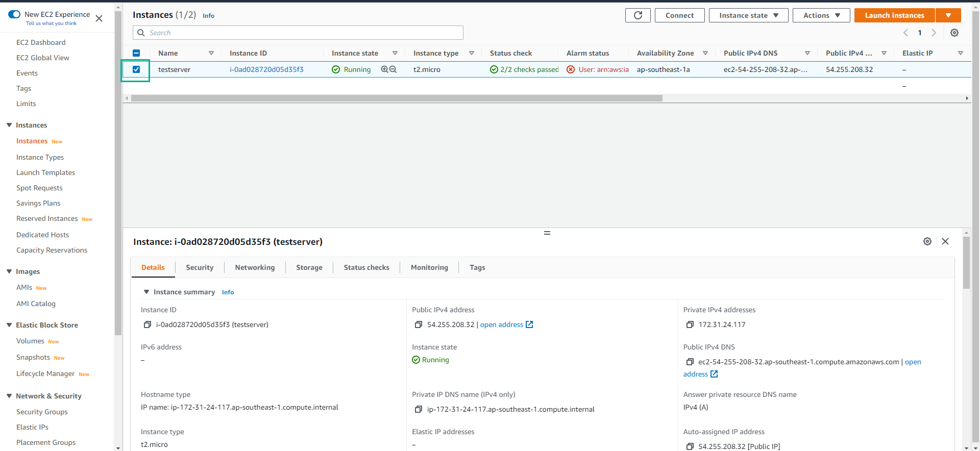This screenshot has width=980, height=451.
Task: Open instance ID i-0ad028720d05d35f3 link
Action: pyautogui.click(x=266, y=69)
